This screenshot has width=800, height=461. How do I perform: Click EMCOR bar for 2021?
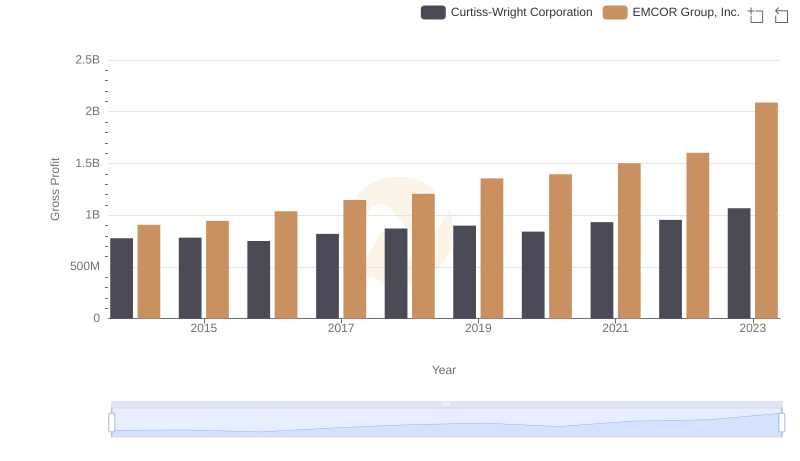(x=629, y=241)
